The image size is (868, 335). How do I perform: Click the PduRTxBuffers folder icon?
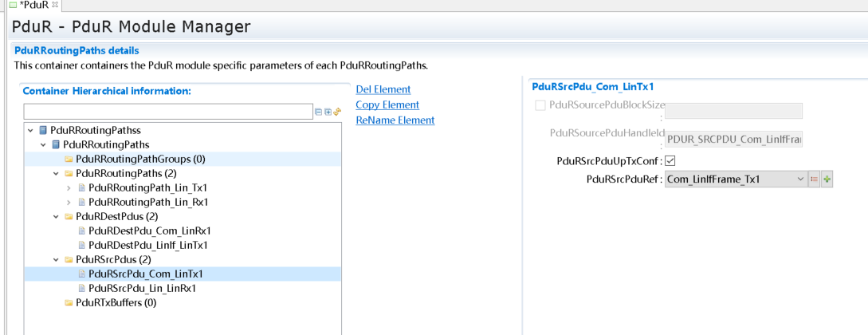[x=69, y=303]
